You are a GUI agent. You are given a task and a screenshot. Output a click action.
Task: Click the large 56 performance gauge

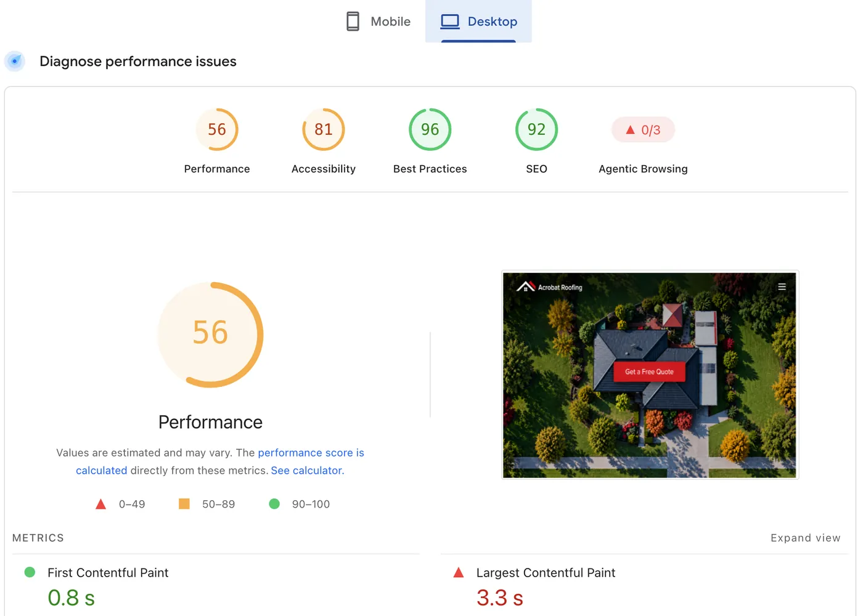click(210, 334)
